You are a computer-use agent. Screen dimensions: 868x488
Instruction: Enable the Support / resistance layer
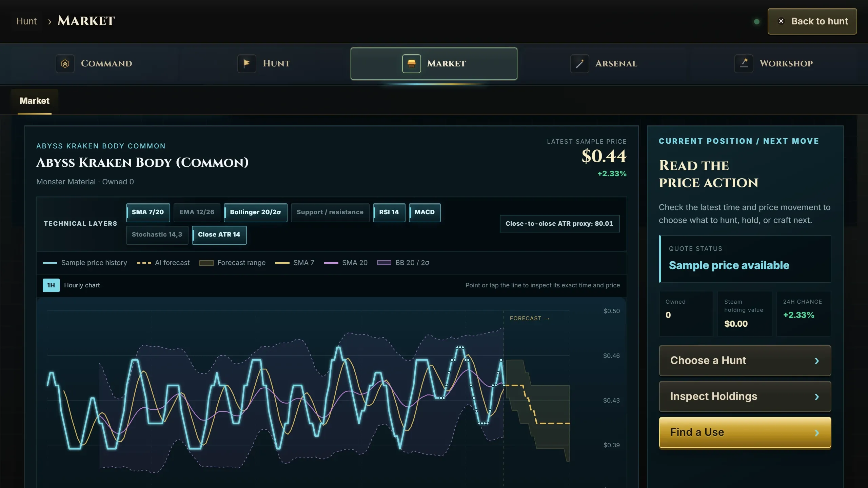[x=330, y=212]
